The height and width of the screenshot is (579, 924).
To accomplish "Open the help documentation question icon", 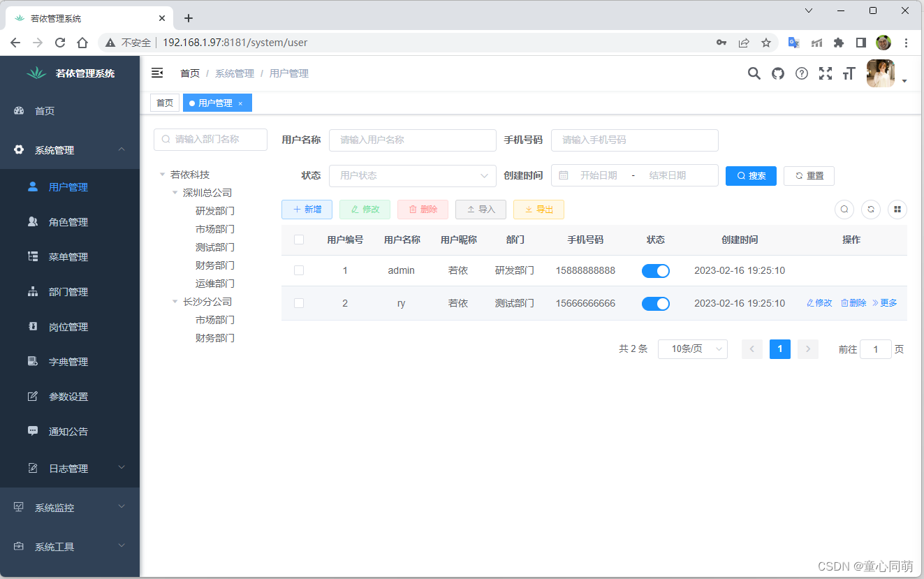I will (802, 73).
